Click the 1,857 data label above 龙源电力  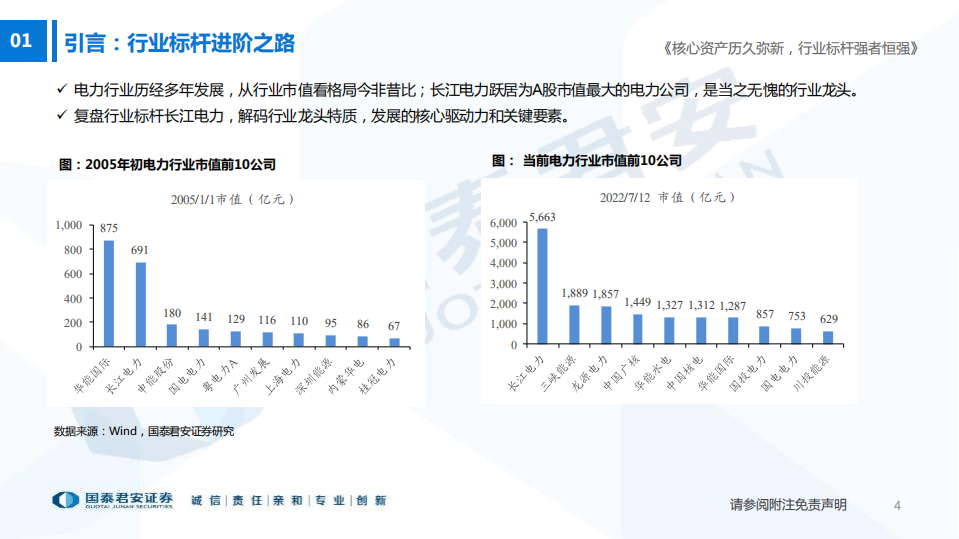pos(605,294)
